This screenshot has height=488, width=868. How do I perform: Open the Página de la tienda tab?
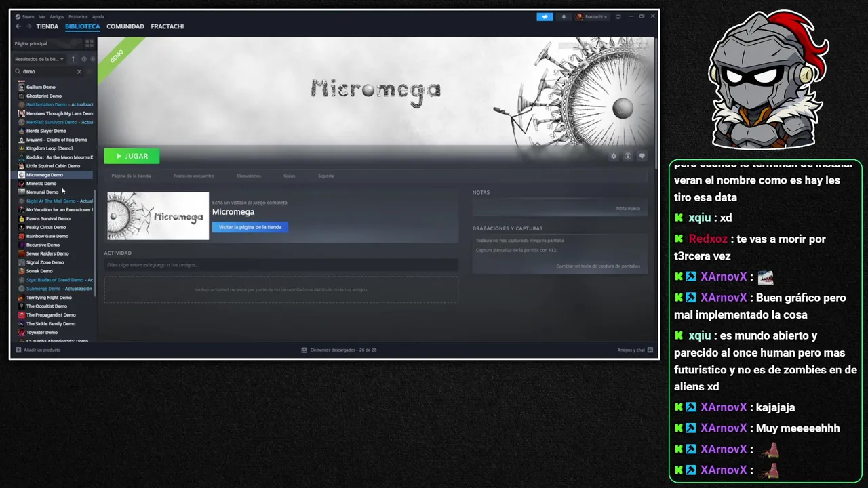[131, 176]
